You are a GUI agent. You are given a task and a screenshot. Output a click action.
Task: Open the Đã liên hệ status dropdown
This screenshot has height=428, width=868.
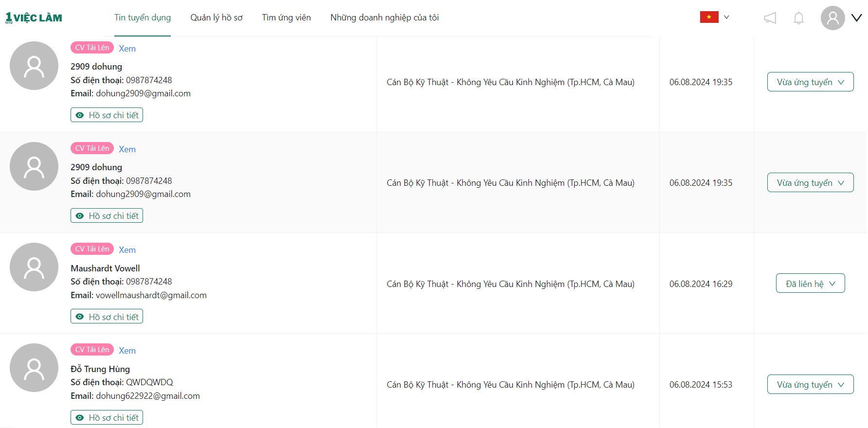coord(810,284)
